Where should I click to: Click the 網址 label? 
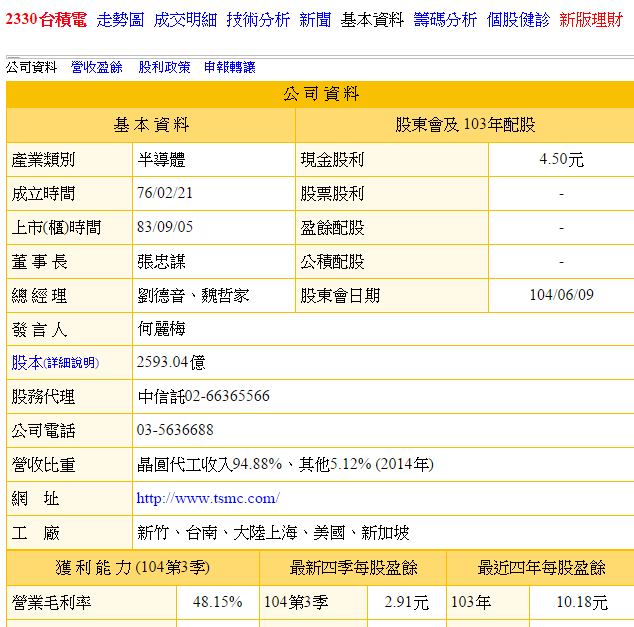36,498
